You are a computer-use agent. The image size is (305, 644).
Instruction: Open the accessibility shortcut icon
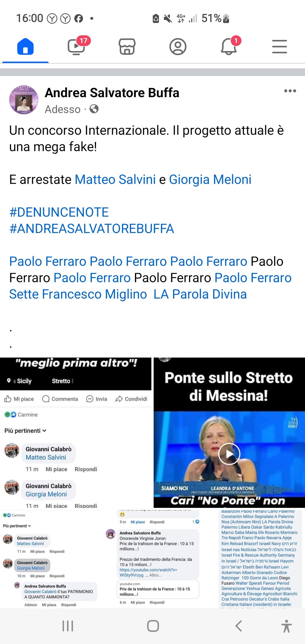(287, 626)
